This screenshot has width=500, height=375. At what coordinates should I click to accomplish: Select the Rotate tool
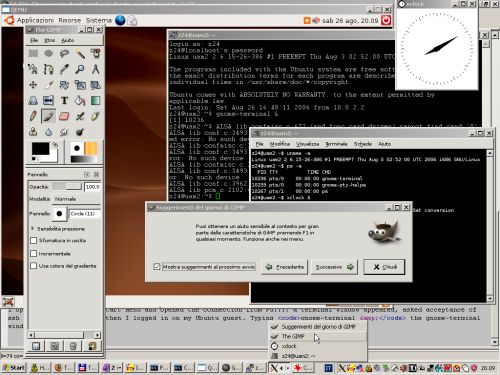point(64,85)
